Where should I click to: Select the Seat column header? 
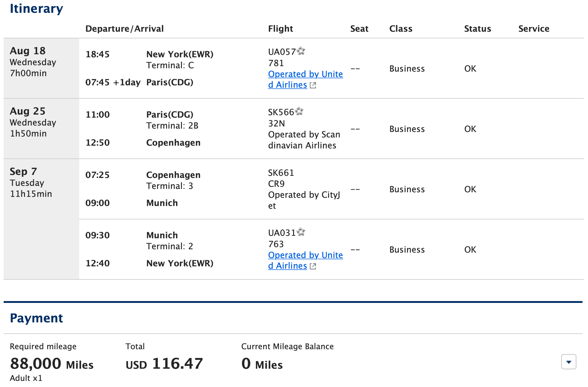click(359, 28)
